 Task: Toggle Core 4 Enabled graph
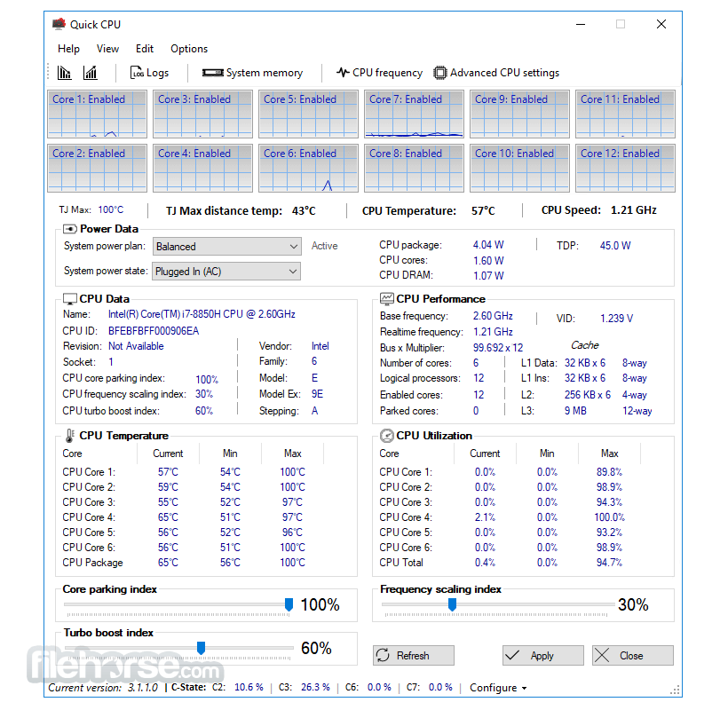203,168
